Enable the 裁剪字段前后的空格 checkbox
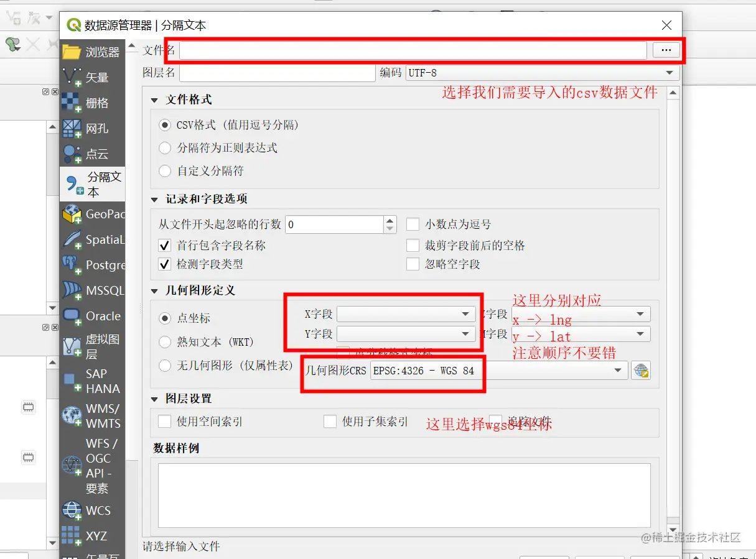This screenshot has height=559, width=756. [x=413, y=245]
